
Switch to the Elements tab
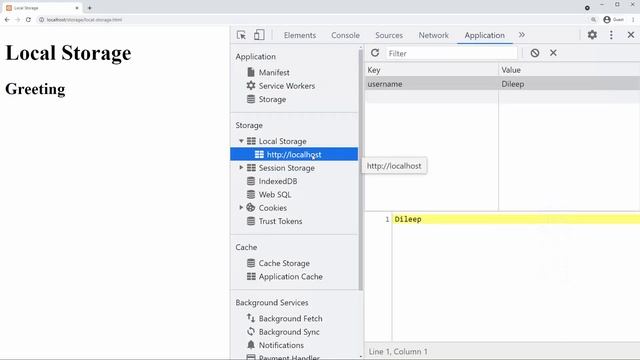point(300,36)
